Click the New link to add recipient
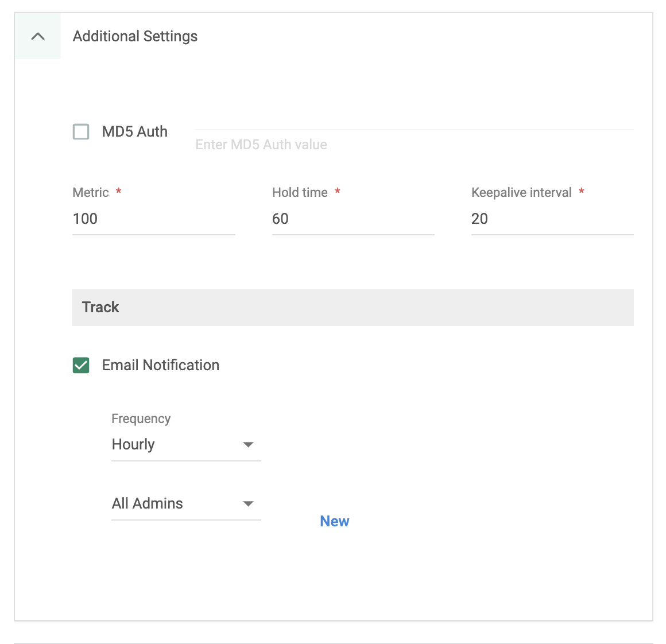Image resolution: width=666 pixels, height=644 pixels. 334,521
